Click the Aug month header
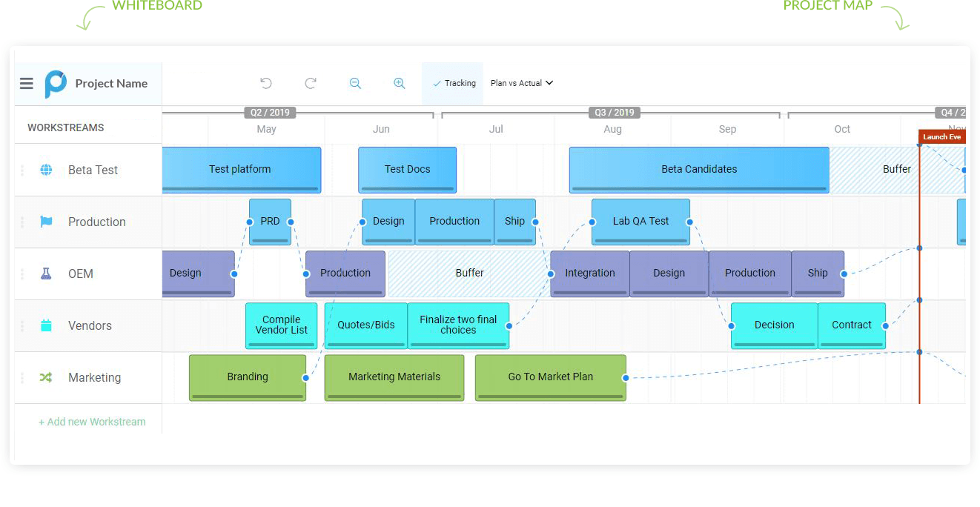The width and height of the screenshot is (980, 507). tap(612, 129)
